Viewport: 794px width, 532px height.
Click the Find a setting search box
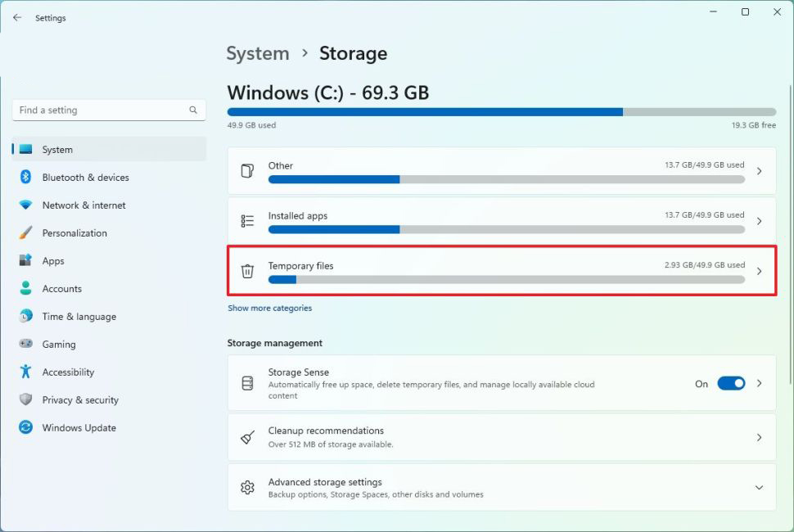pos(102,110)
